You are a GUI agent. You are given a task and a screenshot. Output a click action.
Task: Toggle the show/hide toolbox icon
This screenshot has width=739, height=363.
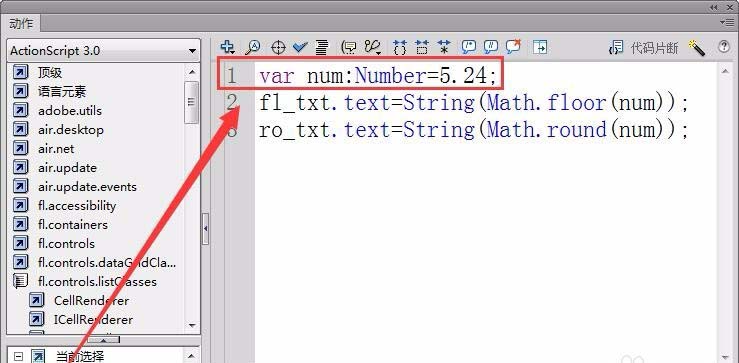pos(540,47)
